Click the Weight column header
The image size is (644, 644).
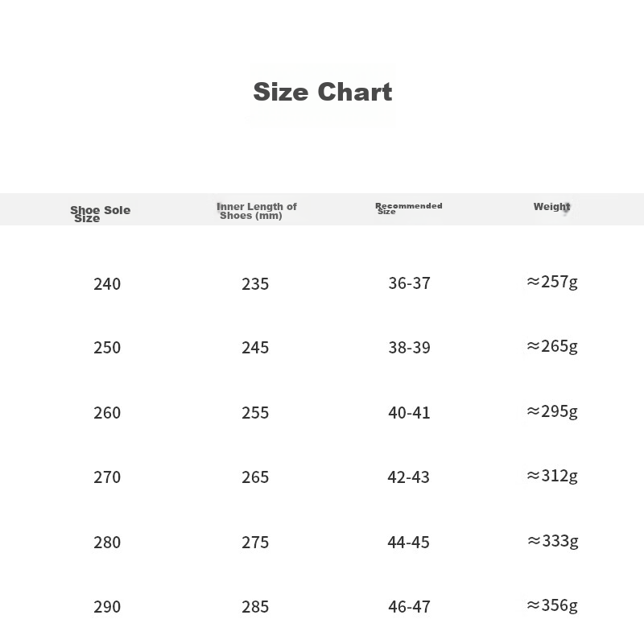pyautogui.click(x=552, y=207)
